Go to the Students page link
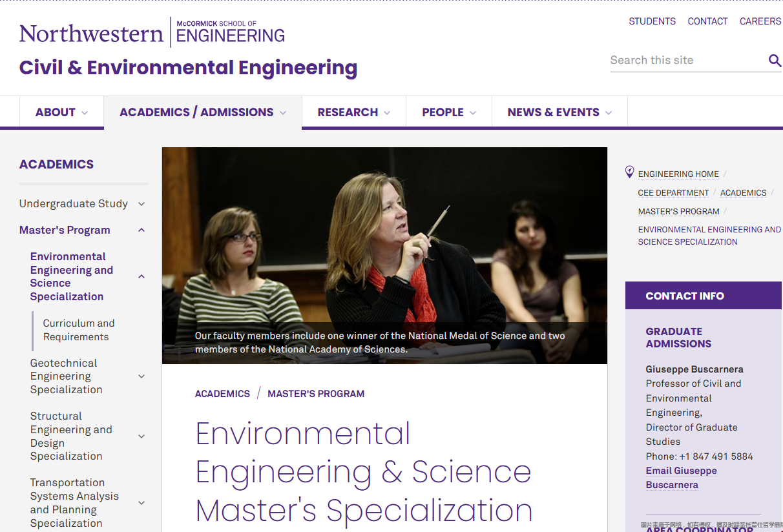The height and width of the screenshot is (532, 783). click(x=652, y=21)
